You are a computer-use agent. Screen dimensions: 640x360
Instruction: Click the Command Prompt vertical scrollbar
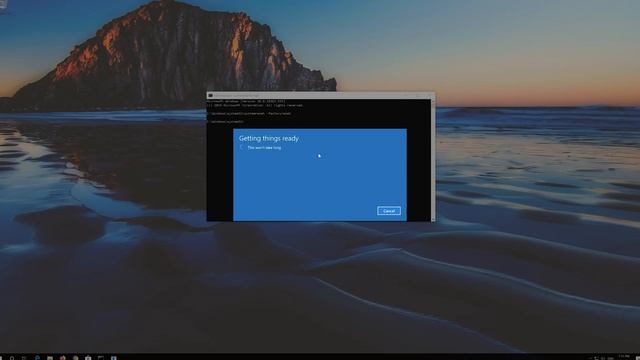[433, 160]
